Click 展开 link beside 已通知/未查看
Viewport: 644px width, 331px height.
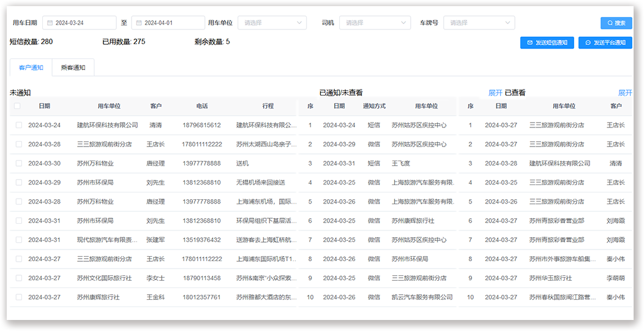coord(495,93)
